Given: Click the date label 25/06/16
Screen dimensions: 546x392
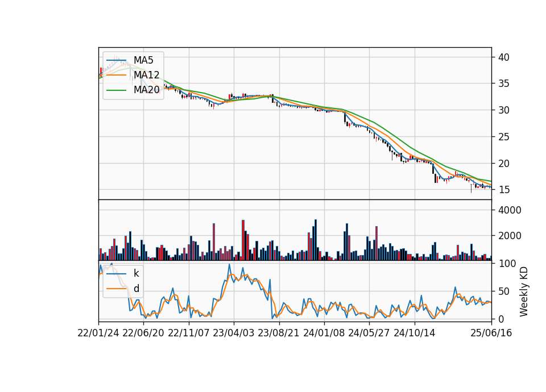Looking at the screenshot, I should [x=491, y=333].
